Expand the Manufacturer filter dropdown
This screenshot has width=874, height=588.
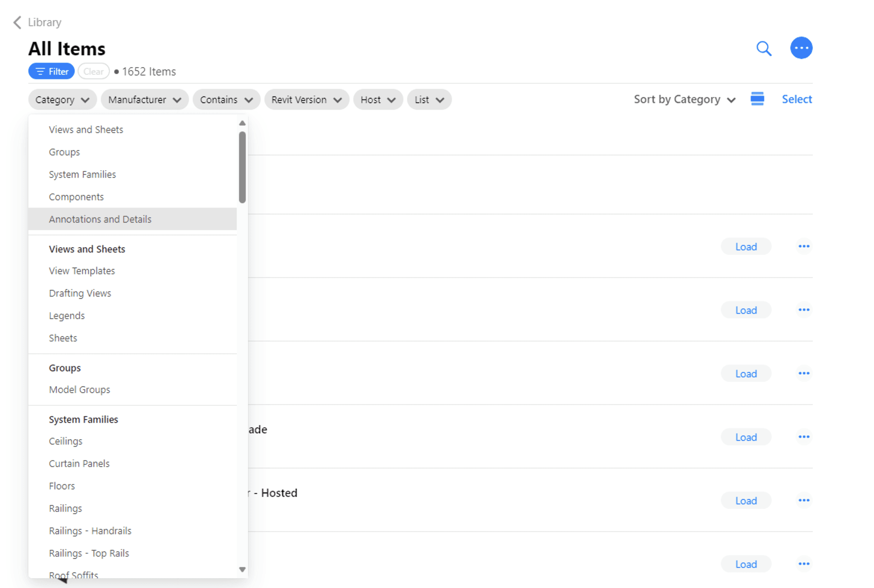tap(144, 100)
